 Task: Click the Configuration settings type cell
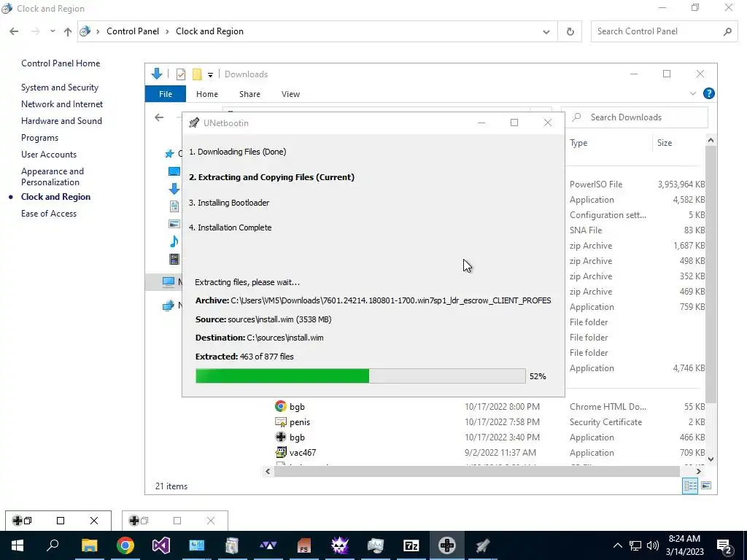(608, 215)
